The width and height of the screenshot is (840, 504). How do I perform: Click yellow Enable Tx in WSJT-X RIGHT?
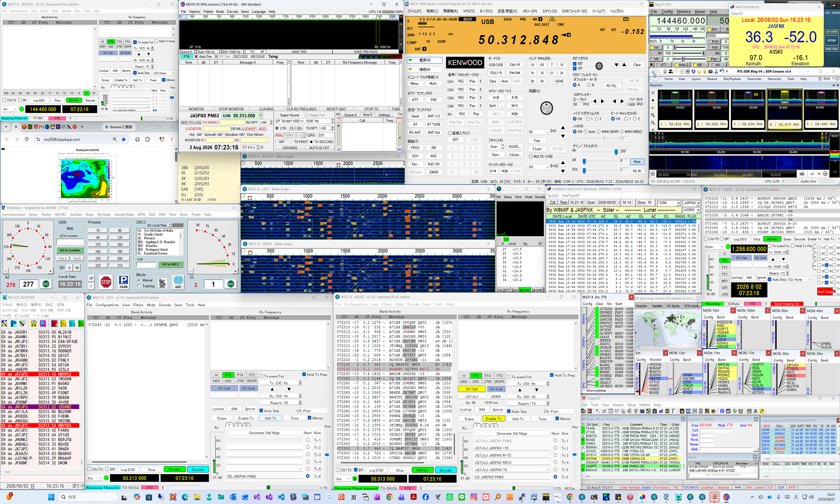tap(493, 419)
